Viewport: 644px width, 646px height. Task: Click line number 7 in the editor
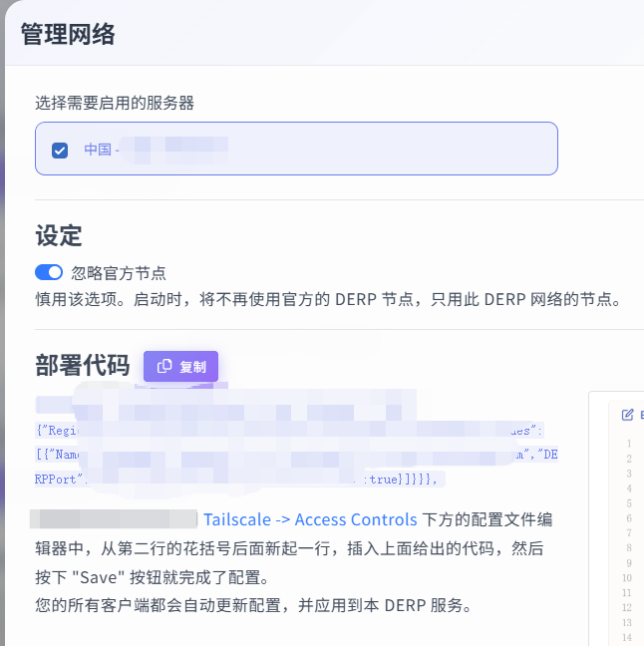[x=629, y=533]
